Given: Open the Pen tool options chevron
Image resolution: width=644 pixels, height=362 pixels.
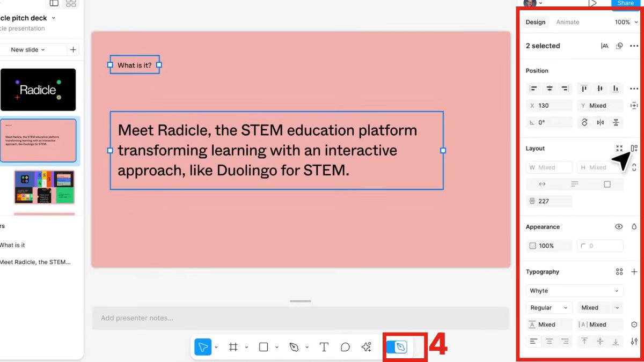Looking at the screenshot, I should pyautogui.click(x=307, y=348).
